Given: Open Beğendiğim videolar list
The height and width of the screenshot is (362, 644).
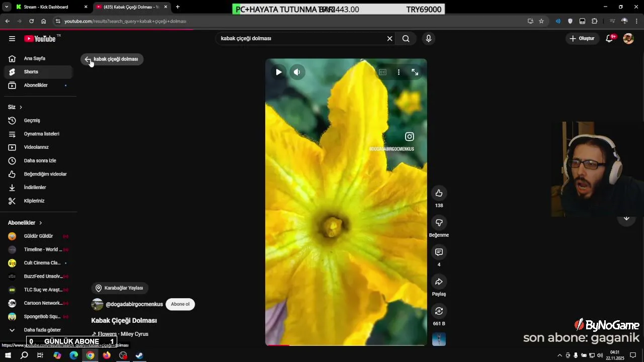Looking at the screenshot, I should pos(38,174).
